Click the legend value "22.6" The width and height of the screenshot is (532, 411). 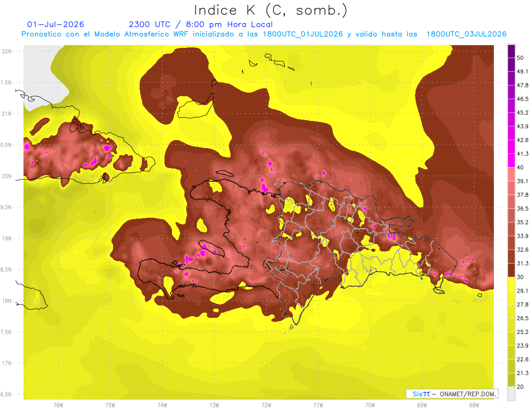pyautogui.click(x=523, y=359)
